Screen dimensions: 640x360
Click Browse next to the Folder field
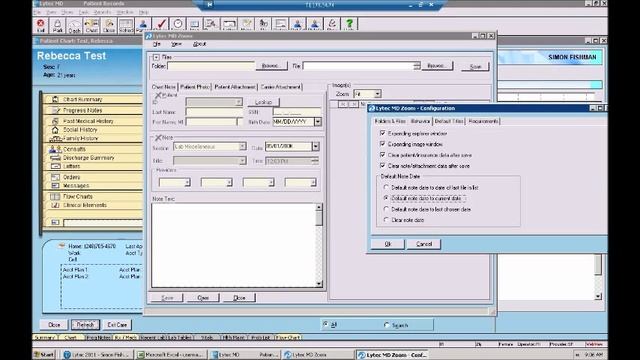tap(271, 66)
